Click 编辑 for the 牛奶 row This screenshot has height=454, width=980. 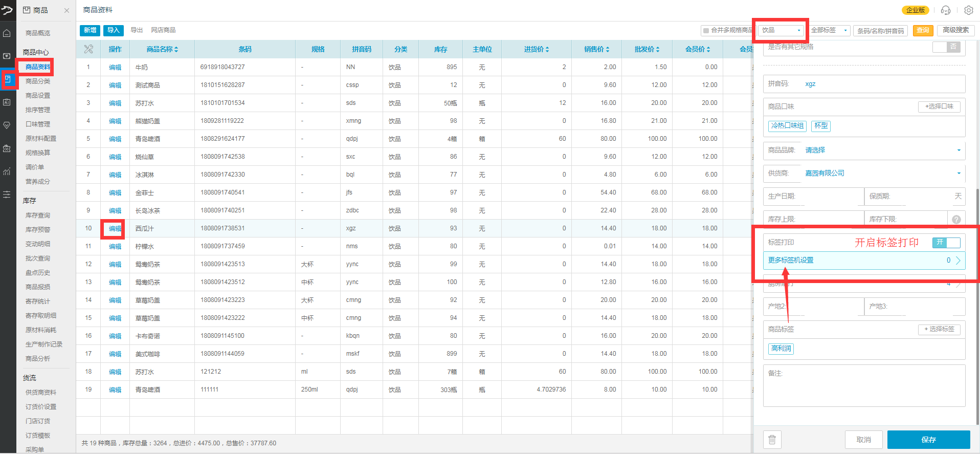(x=115, y=68)
